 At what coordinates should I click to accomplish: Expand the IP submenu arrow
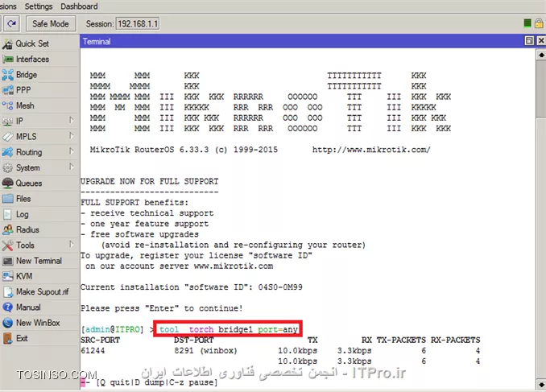72,121
